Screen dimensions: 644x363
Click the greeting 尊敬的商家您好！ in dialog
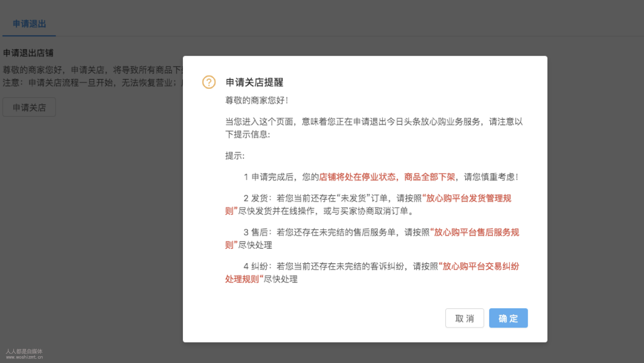pos(257,100)
